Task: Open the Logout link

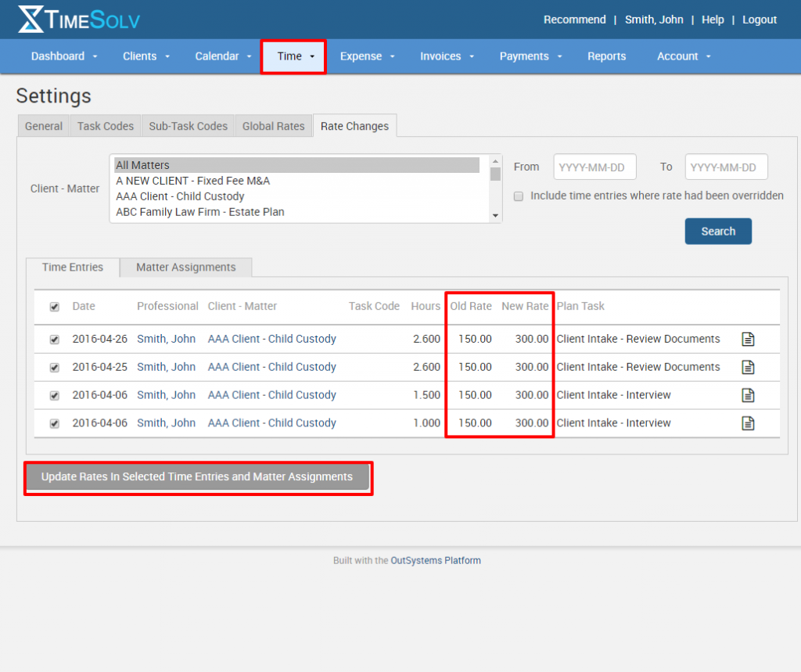Action: [x=759, y=20]
